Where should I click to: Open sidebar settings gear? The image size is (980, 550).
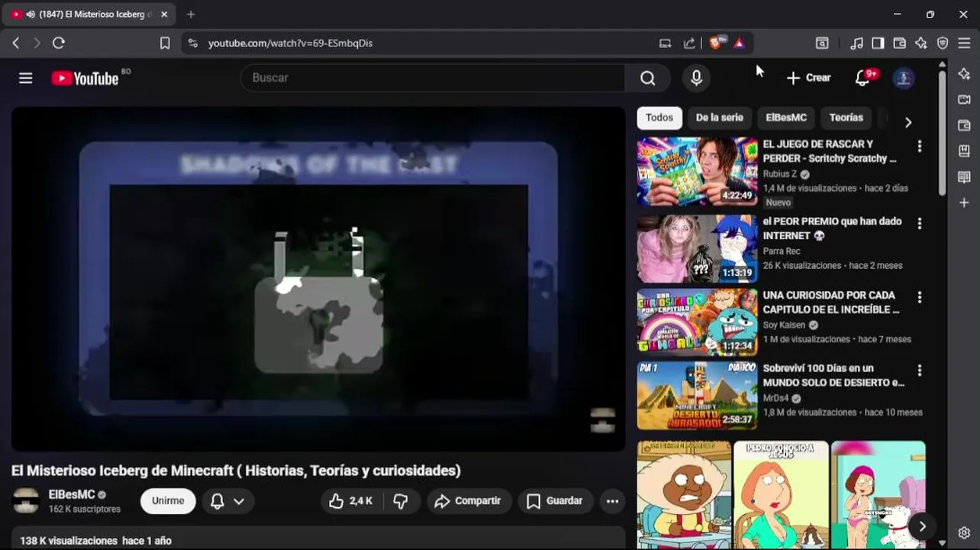964,533
